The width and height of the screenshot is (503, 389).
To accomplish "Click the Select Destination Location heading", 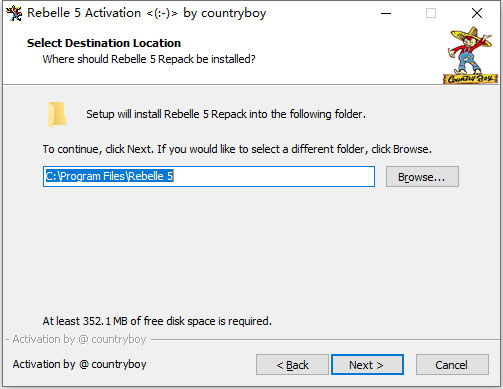I will 104,43.
